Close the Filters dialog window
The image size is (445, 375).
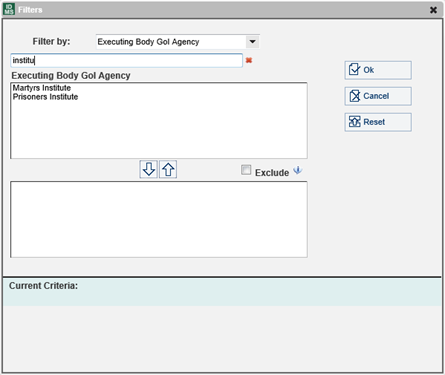tap(433, 10)
